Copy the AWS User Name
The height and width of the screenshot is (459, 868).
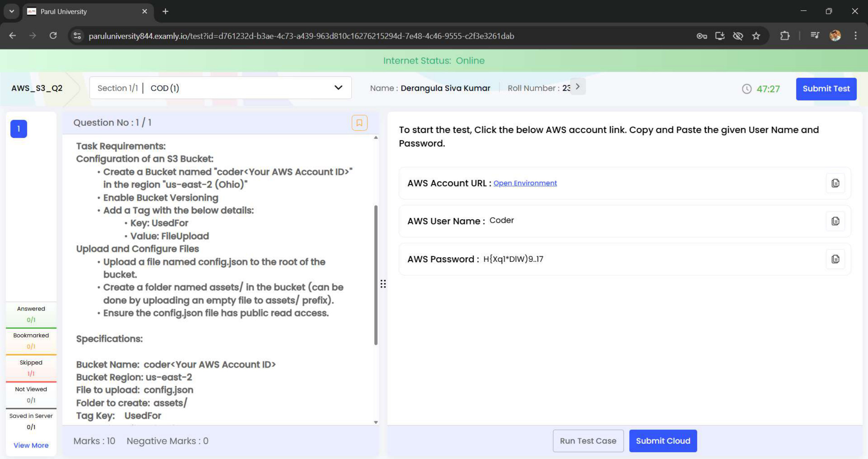point(835,221)
